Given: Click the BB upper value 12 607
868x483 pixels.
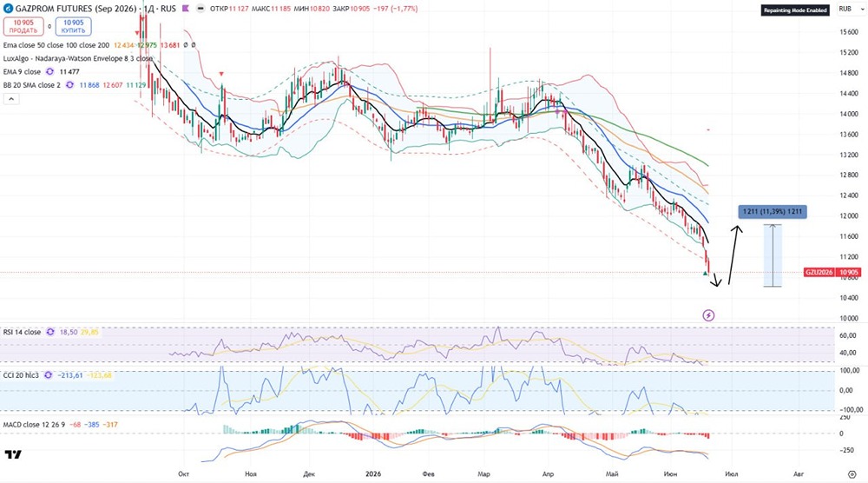Looking at the screenshot, I should [112, 85].
